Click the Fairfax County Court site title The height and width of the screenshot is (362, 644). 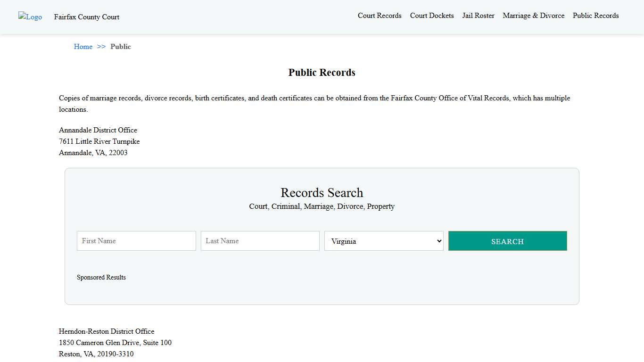86,17
